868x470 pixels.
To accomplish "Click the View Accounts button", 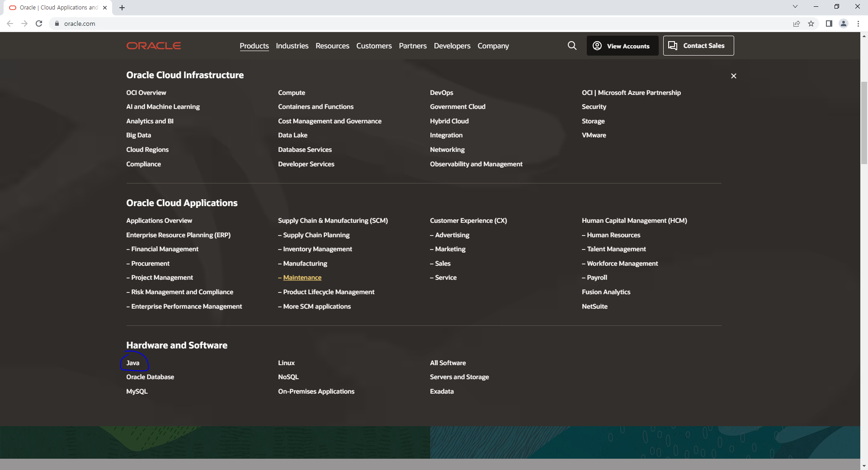I will point(623,46).
